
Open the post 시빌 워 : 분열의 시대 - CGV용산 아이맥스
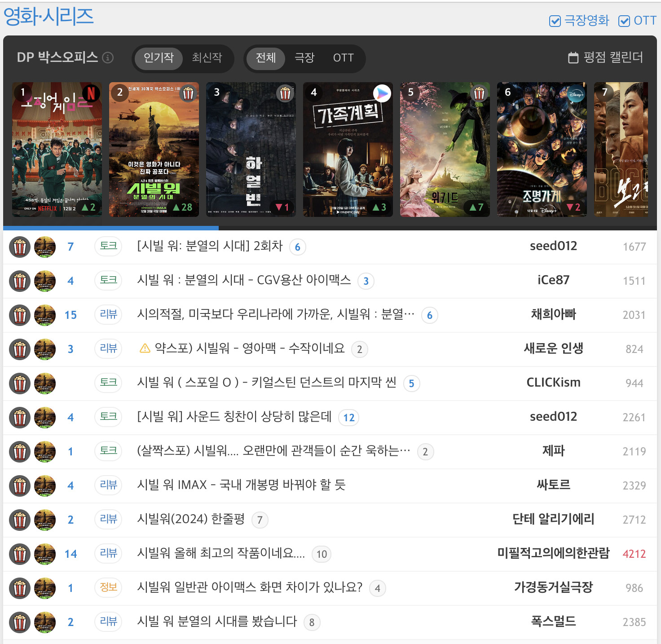tap(244, 280)
